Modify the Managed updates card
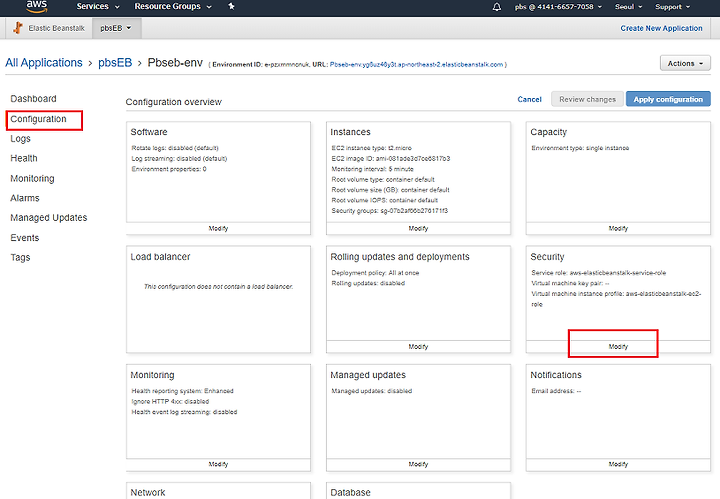 pos(418,464)
